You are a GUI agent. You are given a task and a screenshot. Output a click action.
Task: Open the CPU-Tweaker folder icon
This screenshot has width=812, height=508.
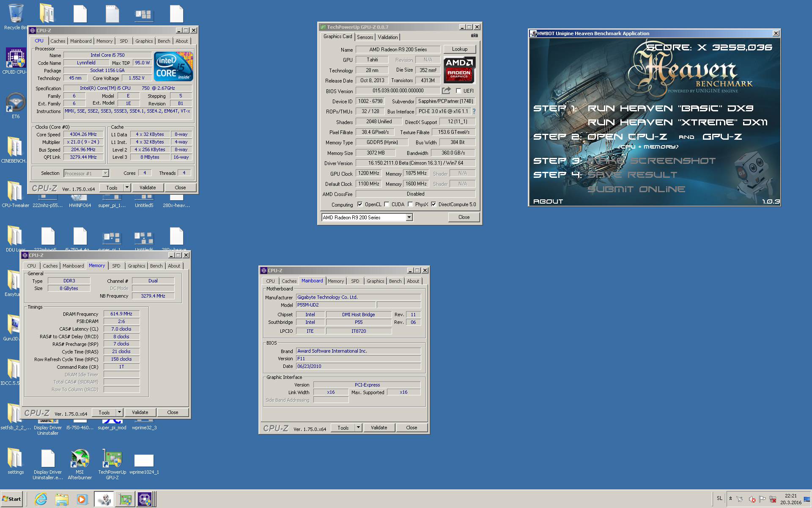coord(15,195)
